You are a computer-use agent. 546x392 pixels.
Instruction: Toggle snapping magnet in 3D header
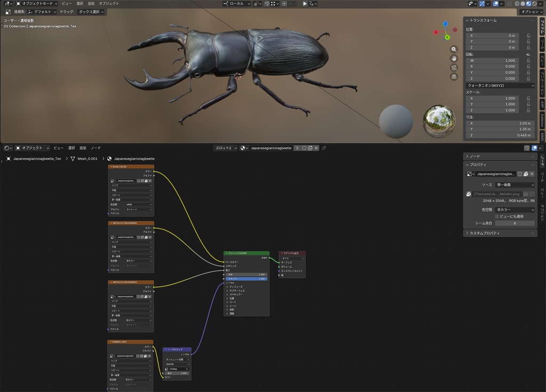pos(267,4)
